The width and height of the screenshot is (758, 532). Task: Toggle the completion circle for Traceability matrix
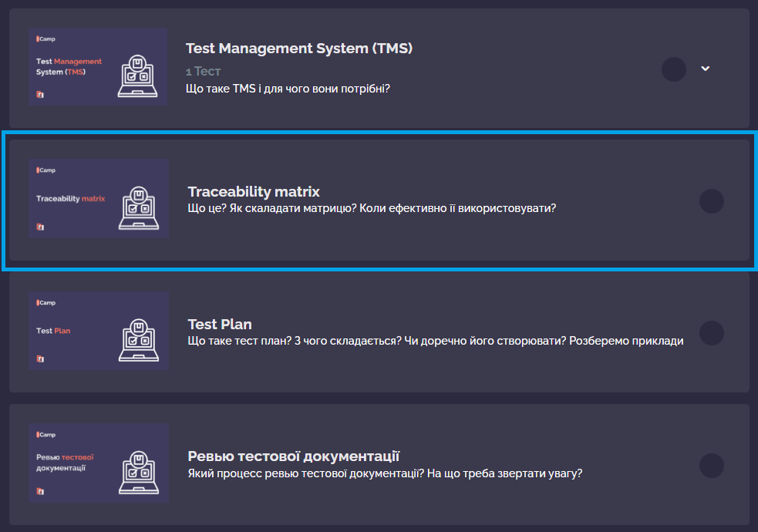[x=711, y=200]
